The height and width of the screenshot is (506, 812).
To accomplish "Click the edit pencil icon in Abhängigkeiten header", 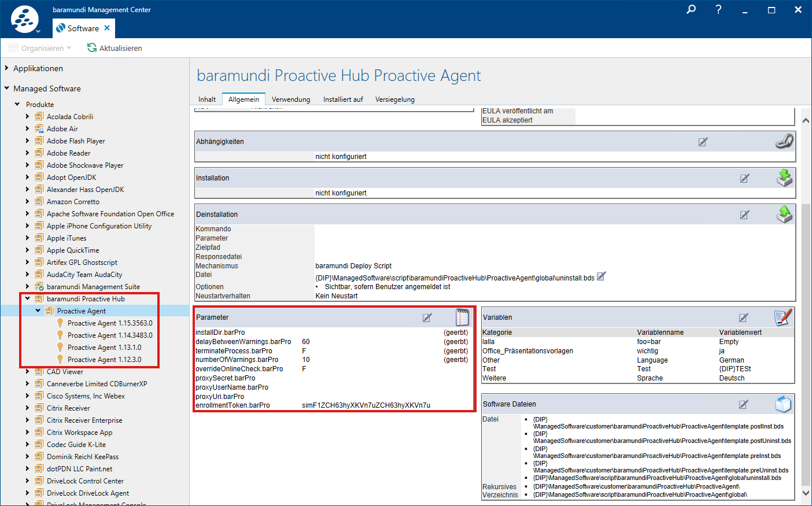I will click(x=703, y=142).
